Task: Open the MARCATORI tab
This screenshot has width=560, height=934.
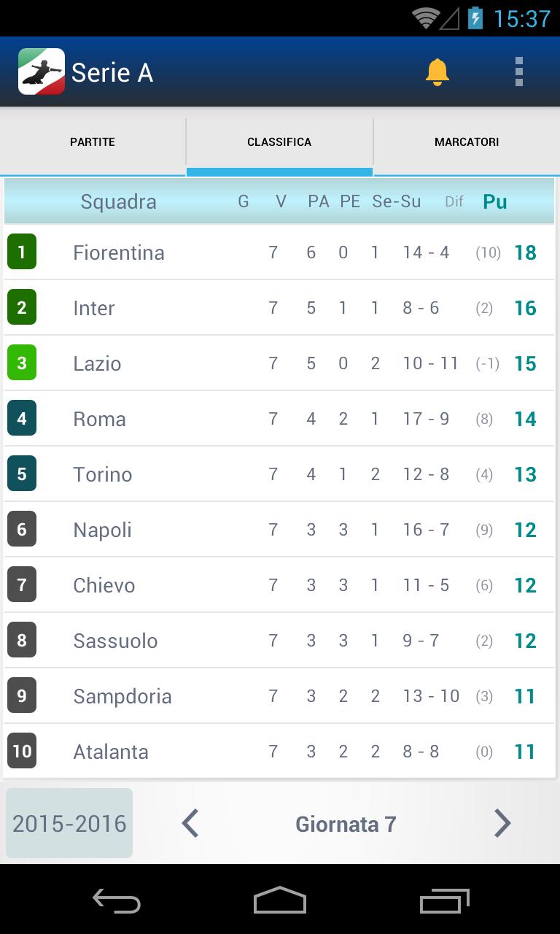Action: [x=467, y=142]
